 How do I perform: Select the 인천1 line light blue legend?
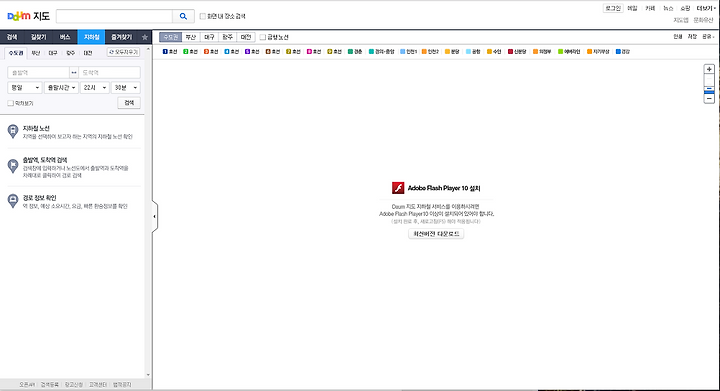tap(408, 52)
